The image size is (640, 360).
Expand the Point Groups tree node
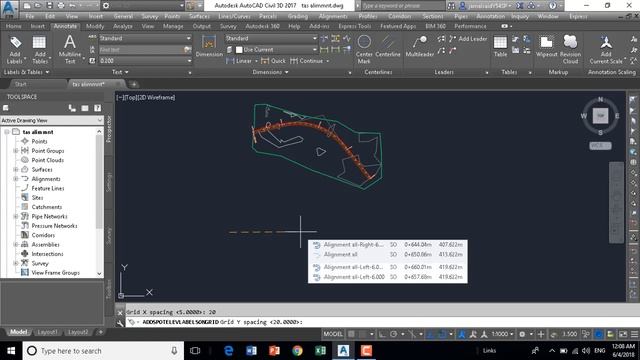point(16,151)
